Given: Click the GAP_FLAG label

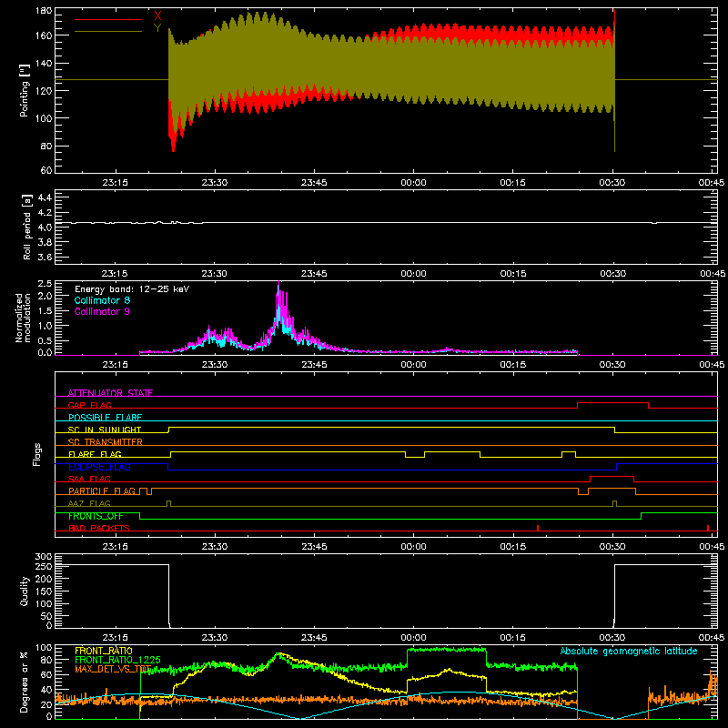Looking at the screenshot, I should [89, 405].
